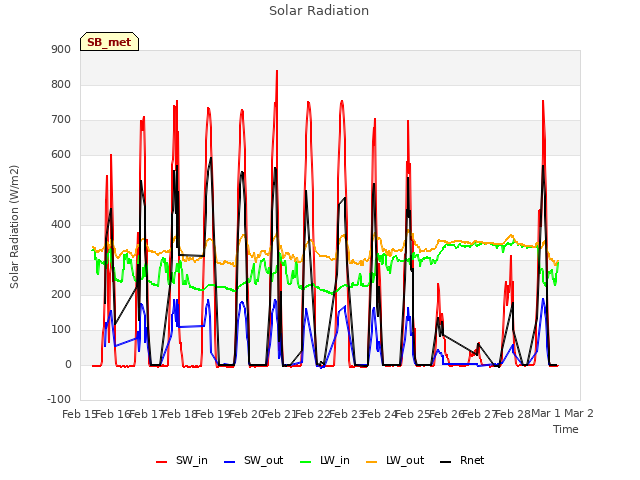This screenshot has width=640, height=480.
Task: Click the green LW_in legend color marker
Action: 306,462
